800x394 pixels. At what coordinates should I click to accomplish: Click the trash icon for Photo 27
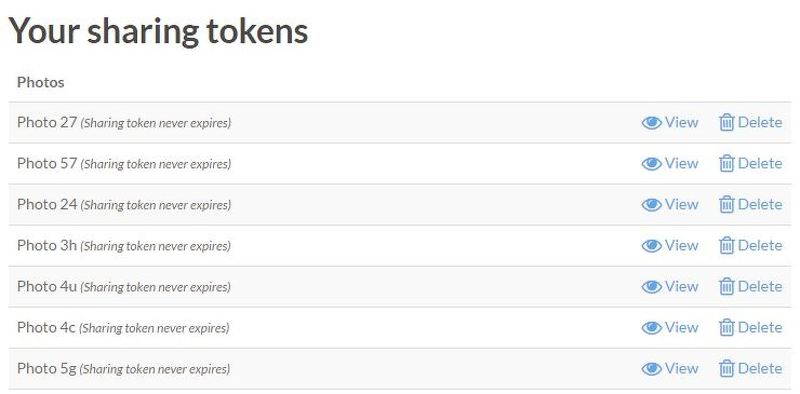(x=727, y=122)
